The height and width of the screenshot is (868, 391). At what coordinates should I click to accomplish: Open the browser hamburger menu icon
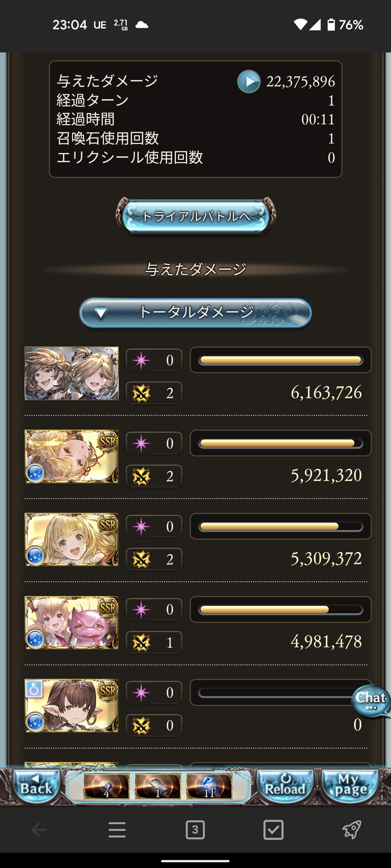click(x=117, y=830)
